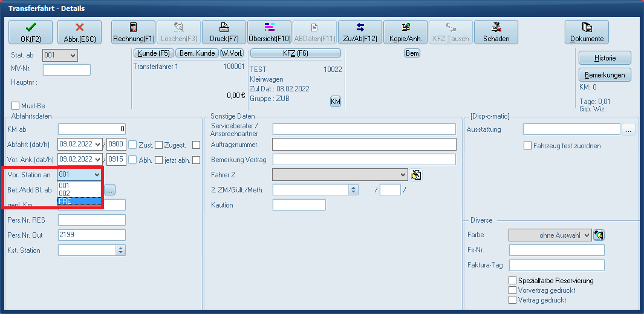Check Fahrzeug fest zuordnen
Viewport: 644px width, 314px height.
coord(528,146)
